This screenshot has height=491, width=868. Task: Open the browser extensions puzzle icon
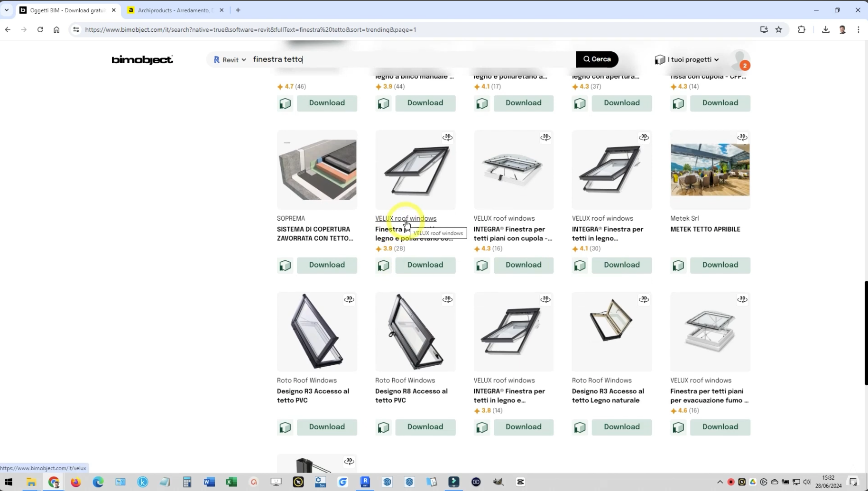coord(802,29)
